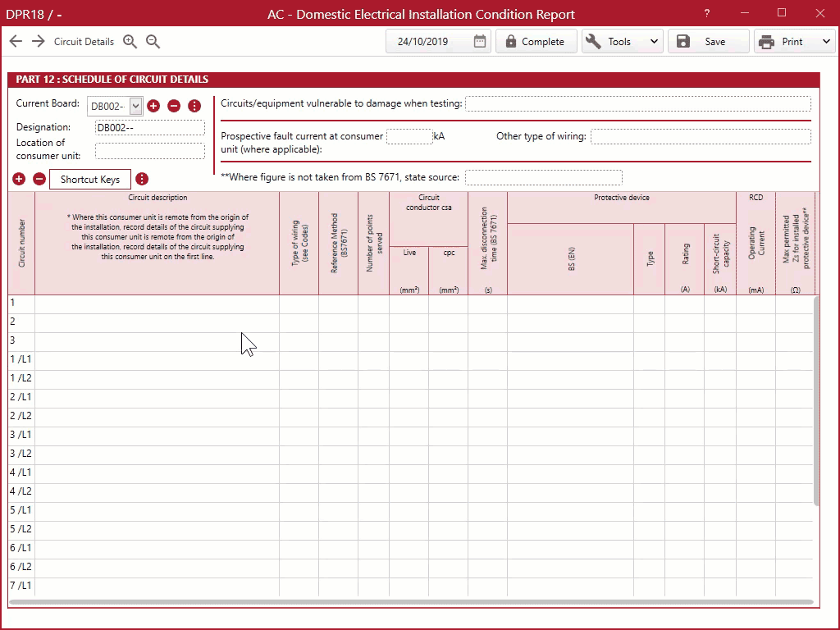Open the calendar date picker icon
840x630 pixels.
pos(481,42)
